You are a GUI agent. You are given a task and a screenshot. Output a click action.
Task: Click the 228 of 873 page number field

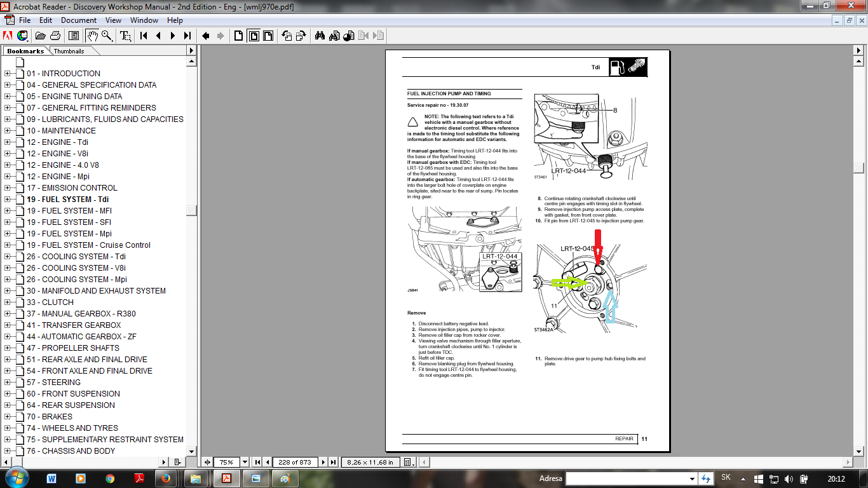pyautogui.click(x=295, y=462)
